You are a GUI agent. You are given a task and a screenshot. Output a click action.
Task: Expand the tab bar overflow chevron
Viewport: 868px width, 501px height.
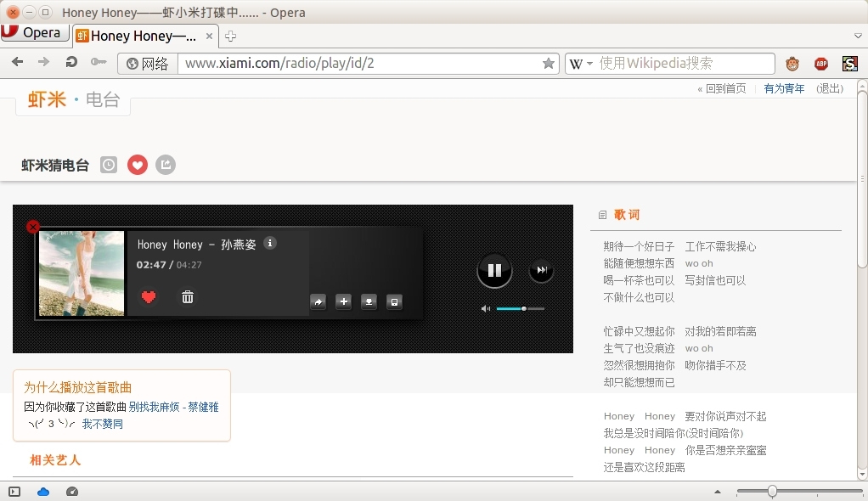click(856, 37)
